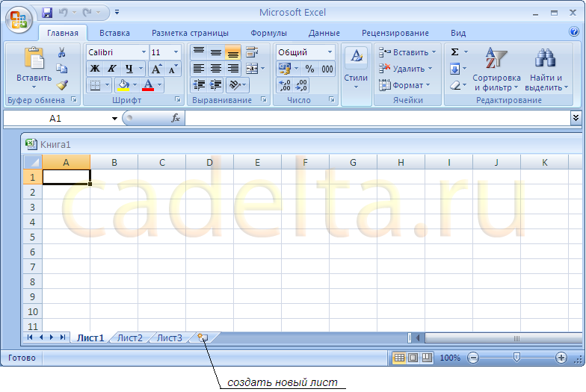Screen dimensions: 586x392
Task: Align text left
Action: coord(199,69)
